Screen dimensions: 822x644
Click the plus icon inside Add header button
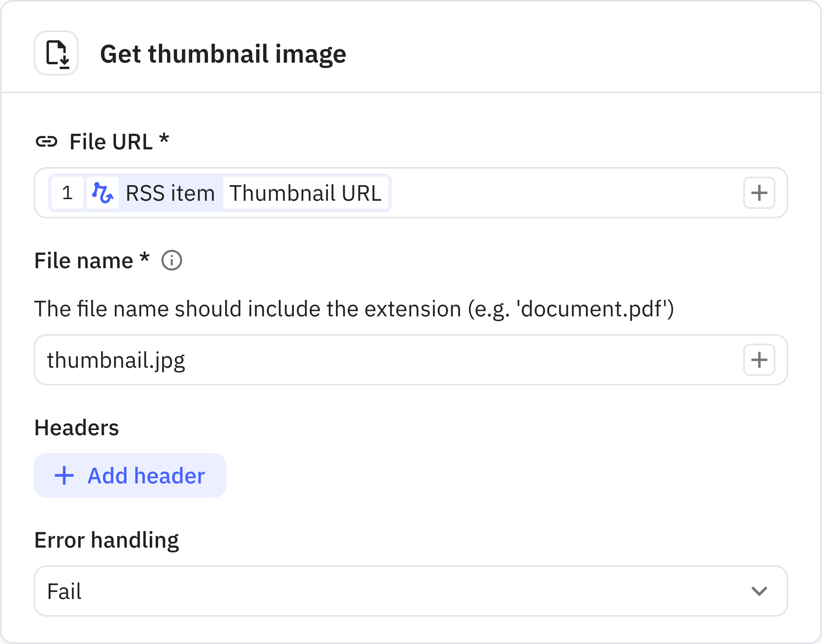point(63,475)
